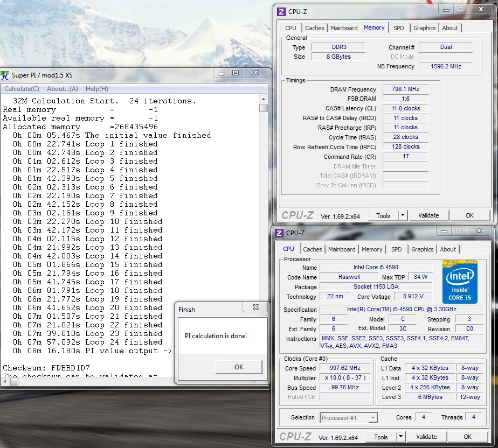Click the NB Frequency value 1596.2 MHz
Image resolution: width=498 pixels, height=448 pixels.
pyautogui.click(x=446, y=66)
